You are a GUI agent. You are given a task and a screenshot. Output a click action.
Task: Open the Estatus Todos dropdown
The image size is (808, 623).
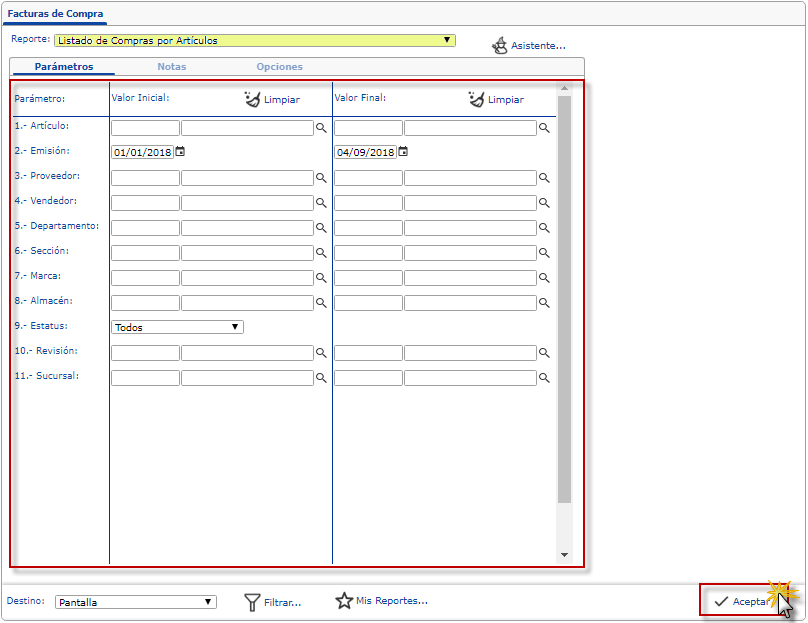click(x=235, y=327)
